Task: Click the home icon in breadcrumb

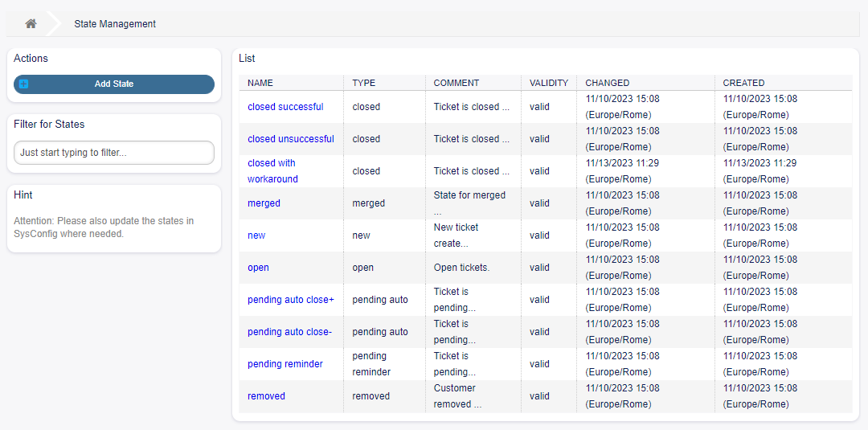Action: tap(31, 24)
